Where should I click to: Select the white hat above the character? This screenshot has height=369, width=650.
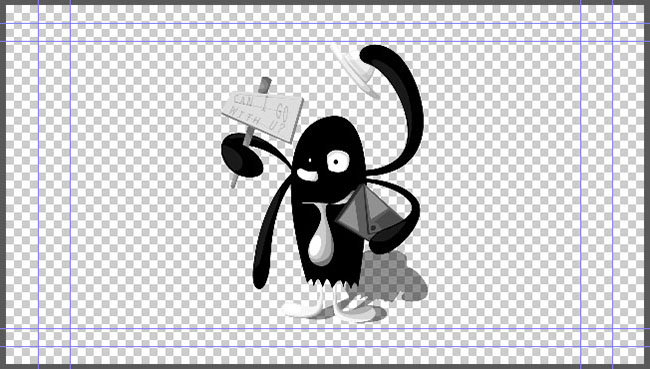(x=357, y=70)
